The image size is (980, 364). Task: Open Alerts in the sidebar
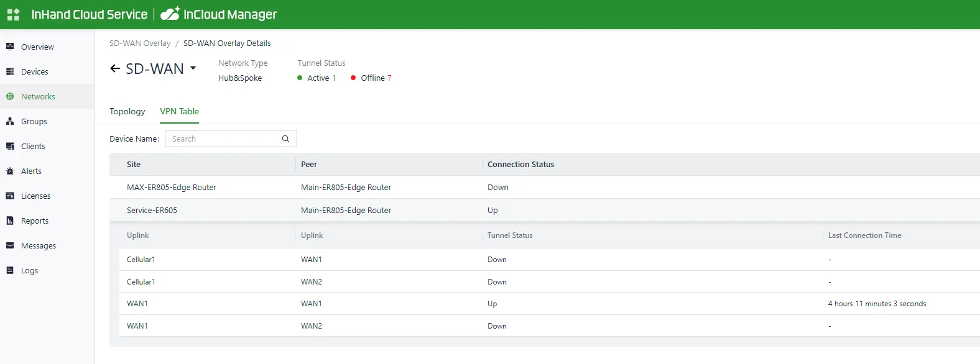[x=47, y=171]
